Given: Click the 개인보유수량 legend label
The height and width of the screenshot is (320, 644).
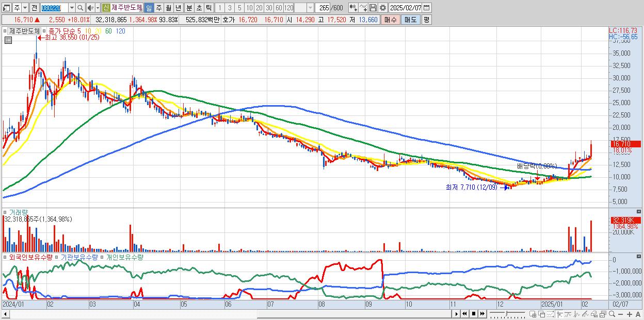Looking at the screenshot, I should (x=124, y=257).
